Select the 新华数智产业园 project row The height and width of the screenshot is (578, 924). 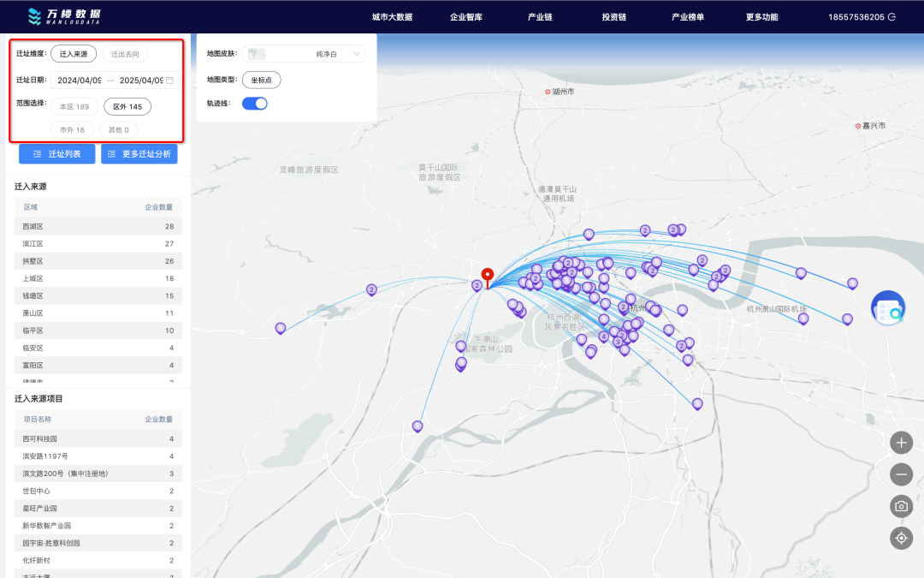(98, 526)
